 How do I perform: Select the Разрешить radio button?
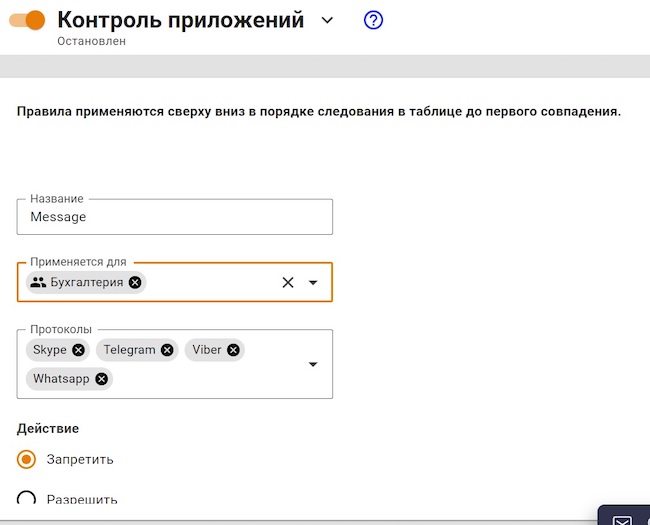(27, 499)
